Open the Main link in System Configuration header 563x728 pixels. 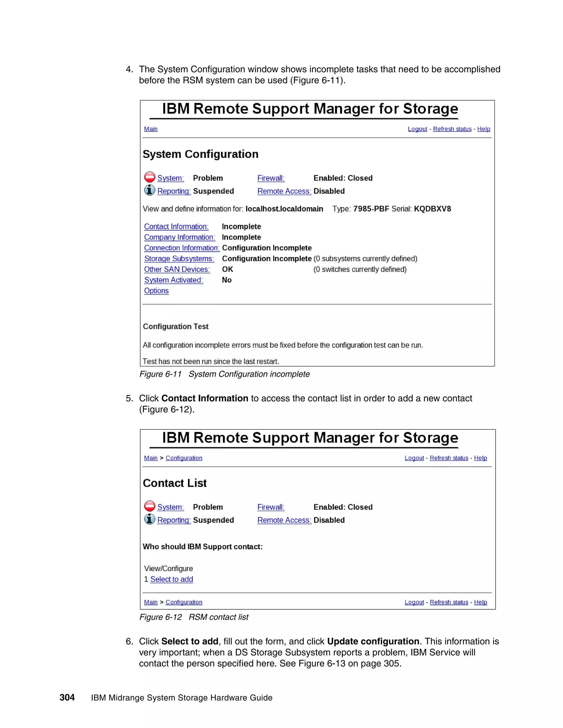151,129
